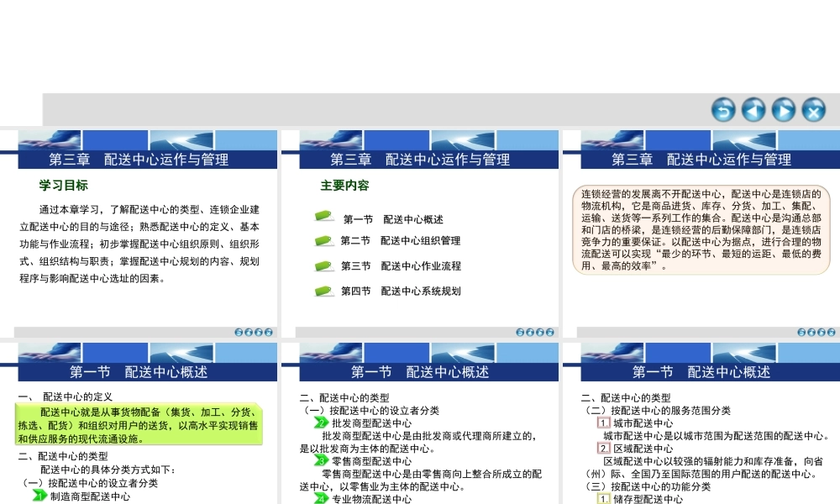Click the return navigation button in the top toolbar
The height and width of the screenshot is (504, 840).
pos(724,110)
